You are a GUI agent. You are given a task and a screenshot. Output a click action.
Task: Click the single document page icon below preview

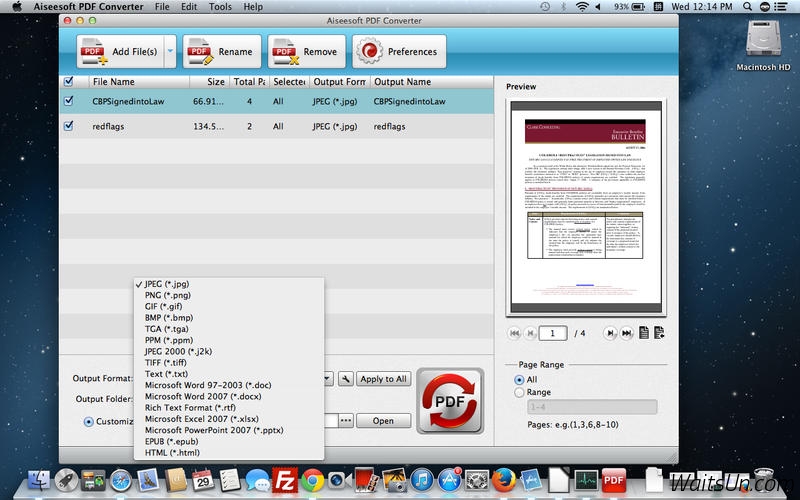(x=644, y=333)
